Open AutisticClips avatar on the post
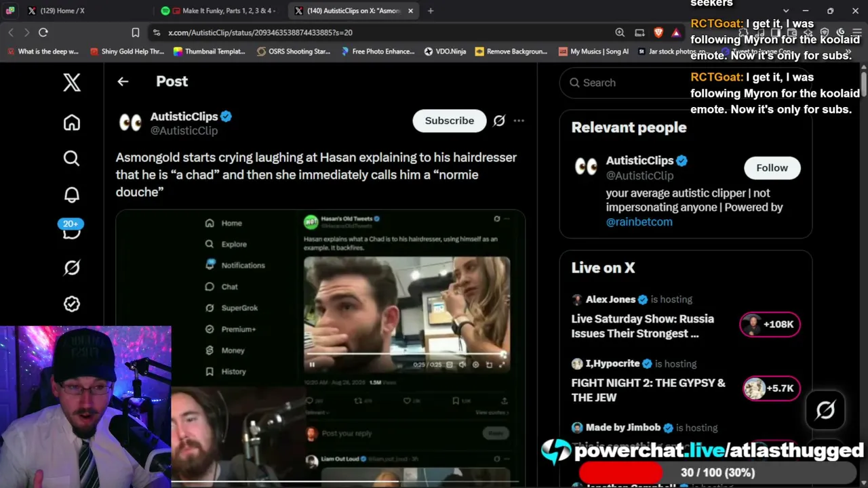Viewport: 868px width, 488px height. (x=130, y=123)
